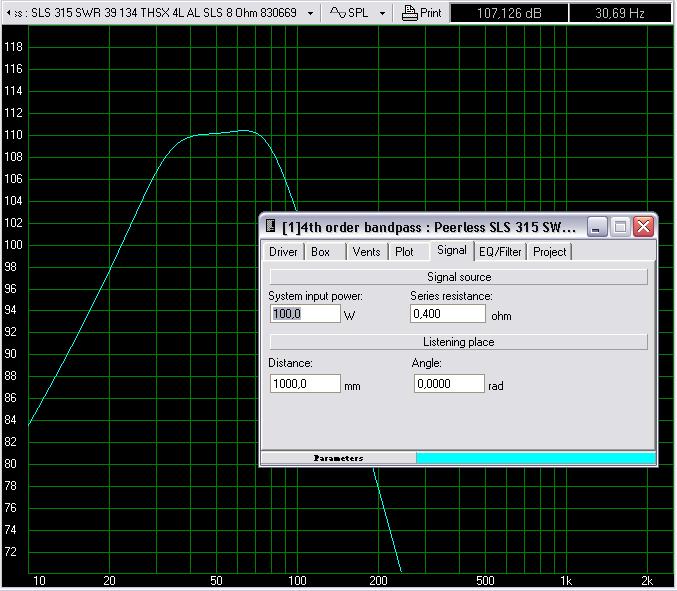Screen dimensions: 677x591
Task: Minimize the 4th order bandpass dialog
Action: click(x=597, y=227)
